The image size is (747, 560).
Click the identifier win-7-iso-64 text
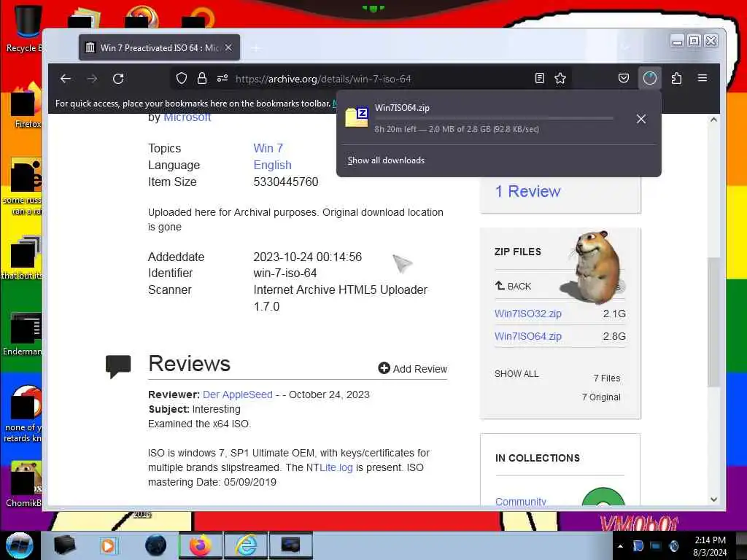(x=285, y=273)
